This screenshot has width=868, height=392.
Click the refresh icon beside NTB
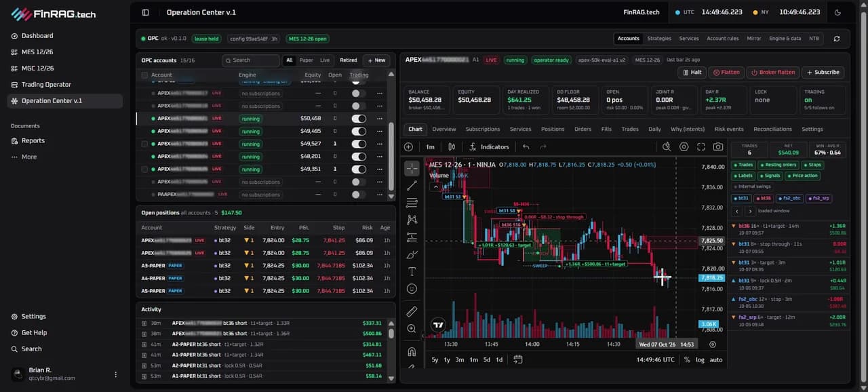point(837,39)
